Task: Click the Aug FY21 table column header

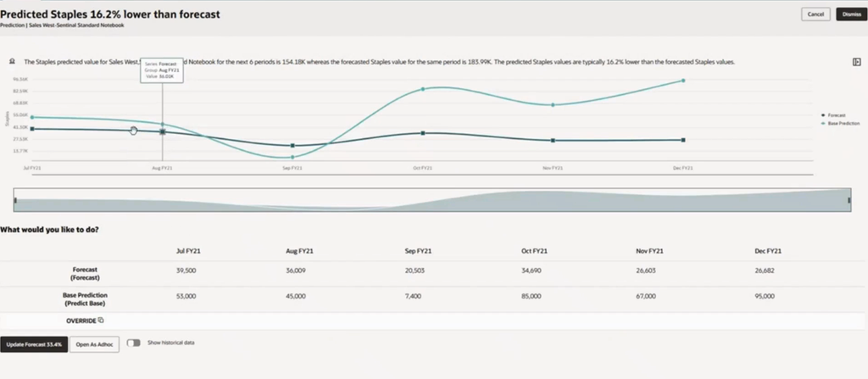Action: click(x=299, y=251)
